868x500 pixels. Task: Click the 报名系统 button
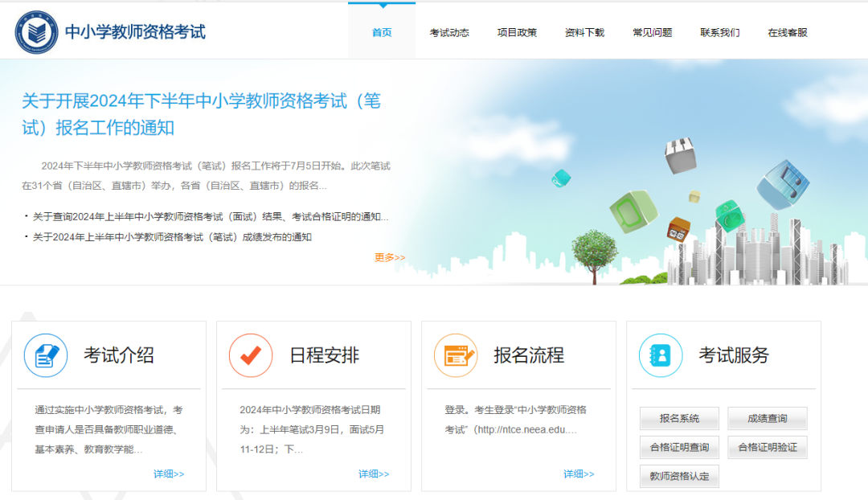679,418
